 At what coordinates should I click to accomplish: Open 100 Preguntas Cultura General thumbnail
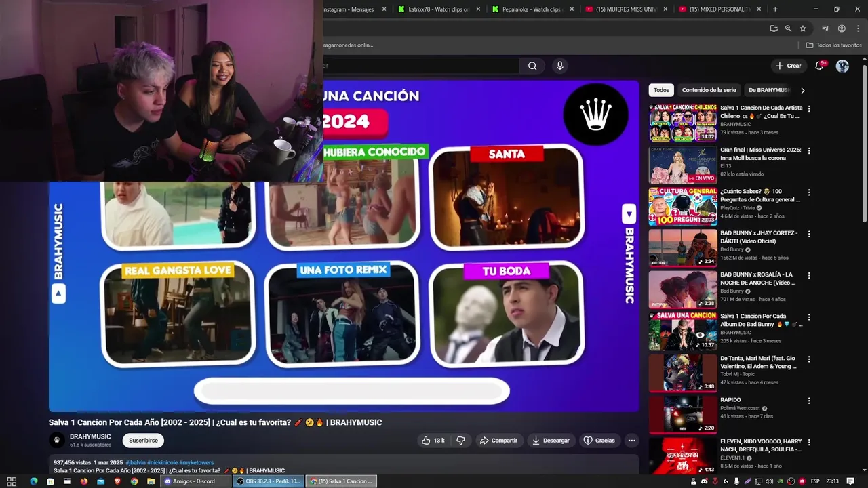pos(682,206)
